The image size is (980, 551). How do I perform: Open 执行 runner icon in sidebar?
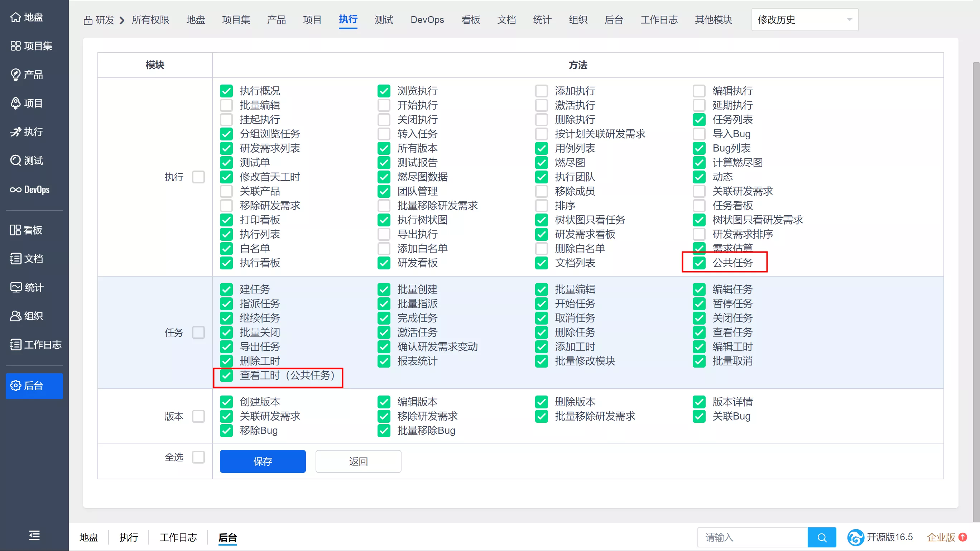click(x=16, y=132)
